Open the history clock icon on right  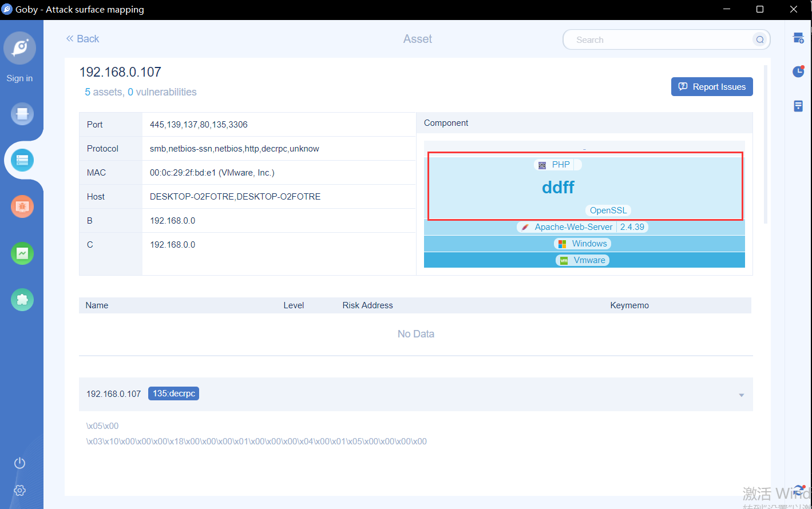point(798,71)
